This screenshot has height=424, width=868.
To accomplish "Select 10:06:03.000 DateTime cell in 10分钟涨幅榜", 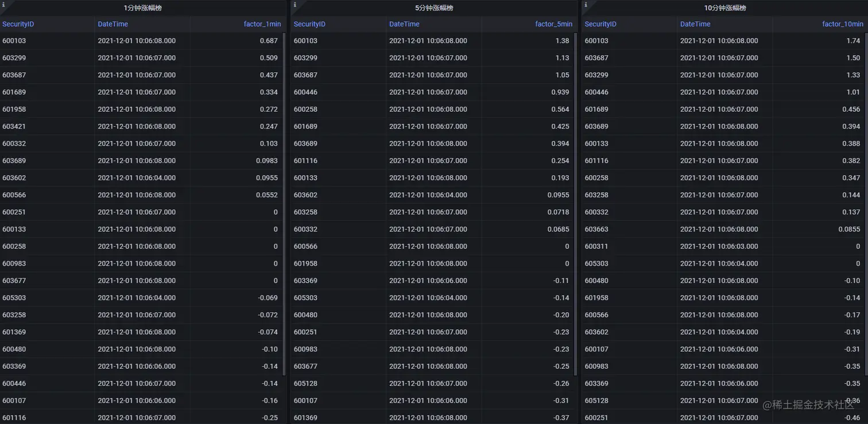I will tap(719, 247).
